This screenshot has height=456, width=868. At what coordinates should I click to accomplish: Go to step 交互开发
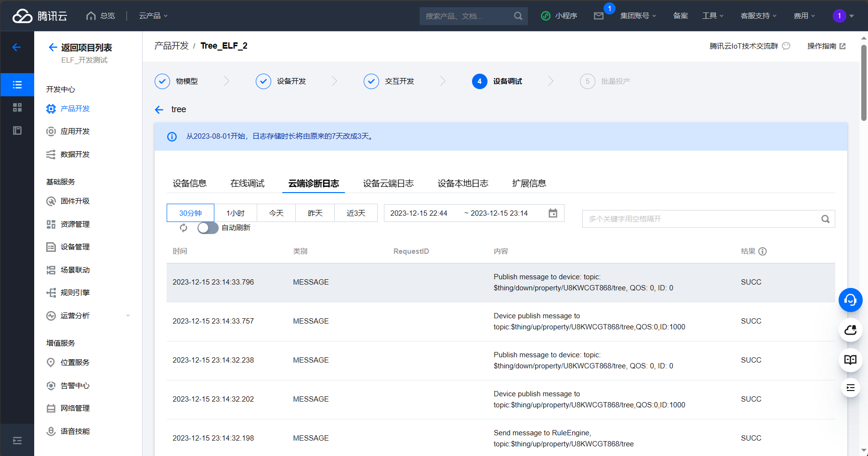pyautogui.click(x=389, y=81)
